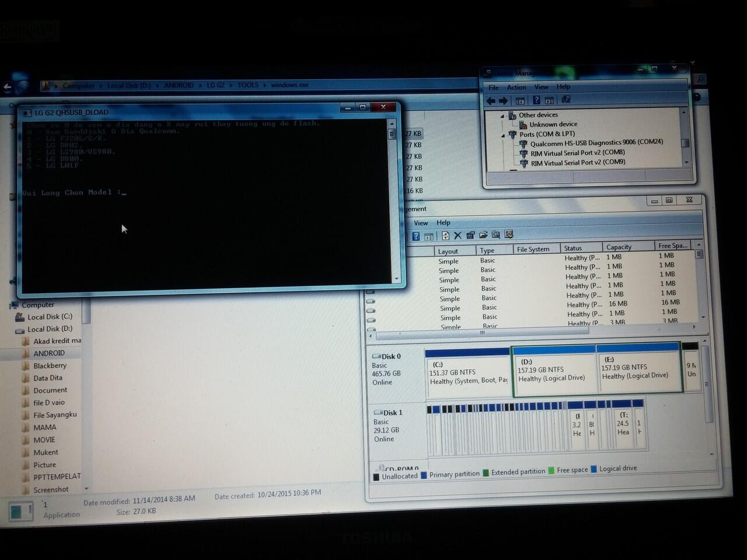This screenshot has width=747, height=560.
Task: Click Properties icon in Disk Management toolbar
Action: coord(470,235)
